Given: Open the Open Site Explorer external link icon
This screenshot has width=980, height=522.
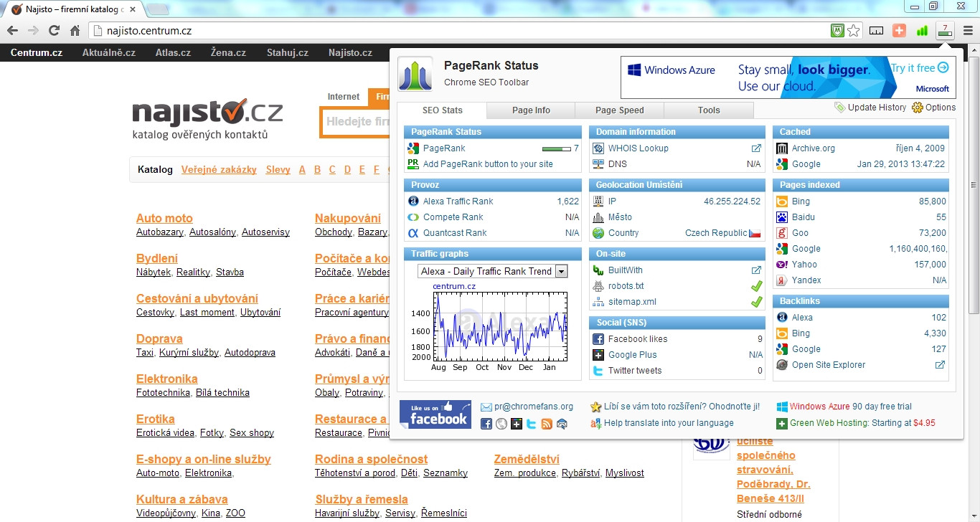Looking at the screenshot, I should [941, 365].
